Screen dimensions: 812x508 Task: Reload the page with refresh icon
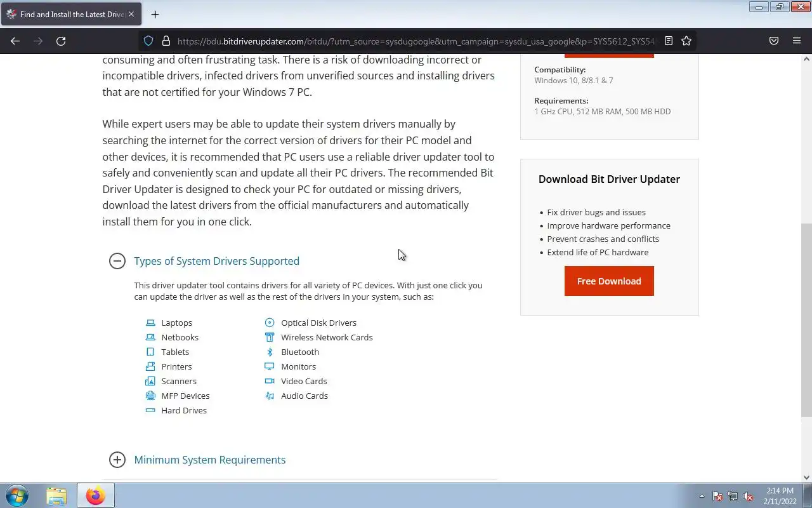click(61, 41)
